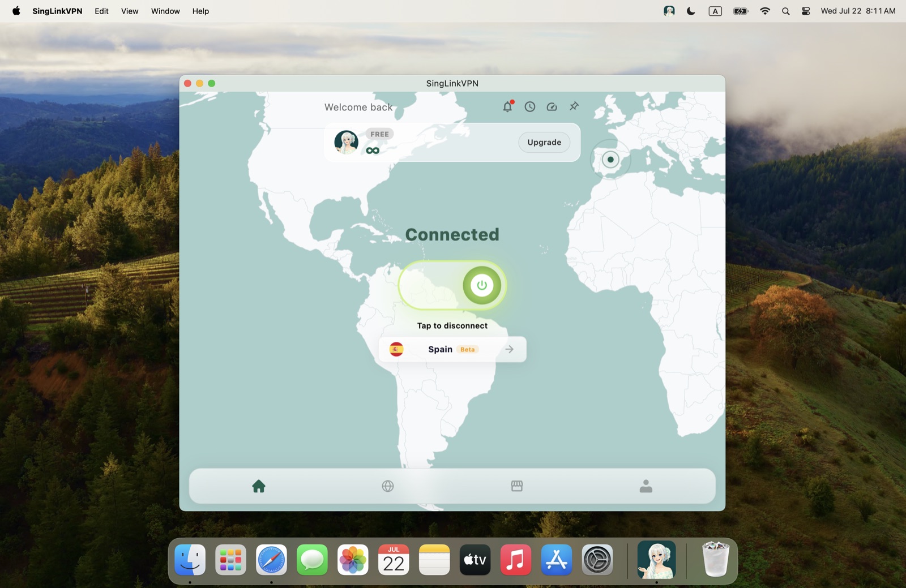Viewport: 906px width, 588px height.
Task: Open Finder from the Dock
Action: click(190, 560)
